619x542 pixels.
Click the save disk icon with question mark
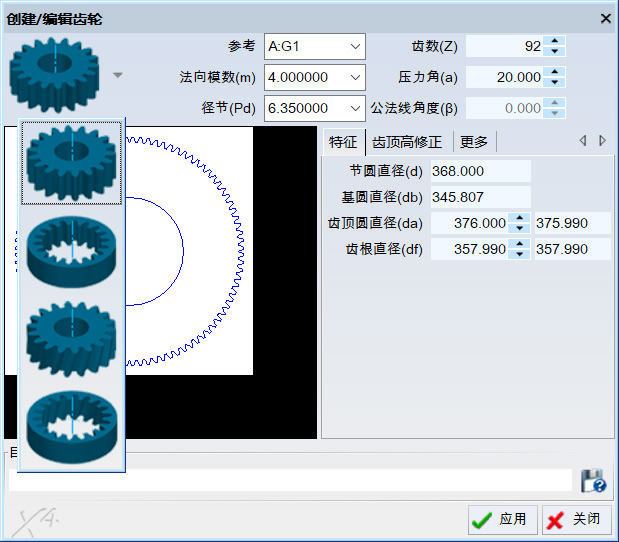(x=592, y=481)
